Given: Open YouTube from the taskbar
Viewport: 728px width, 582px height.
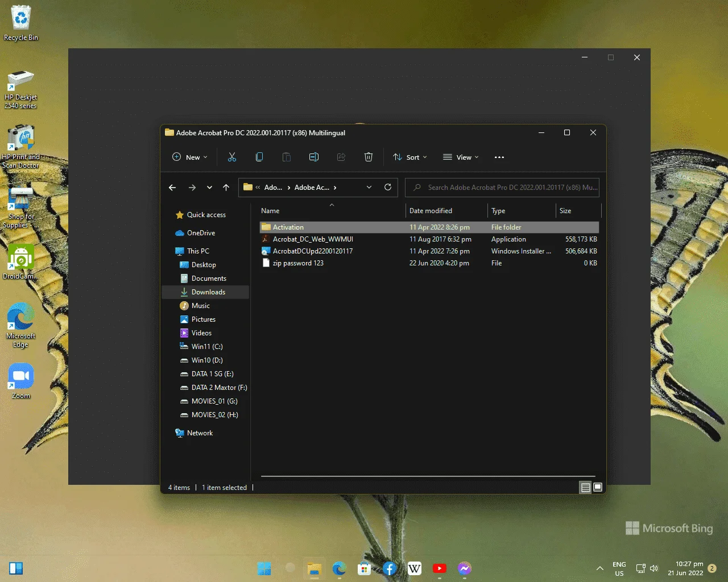Looking at the screenshot, I should coord(440,568).
